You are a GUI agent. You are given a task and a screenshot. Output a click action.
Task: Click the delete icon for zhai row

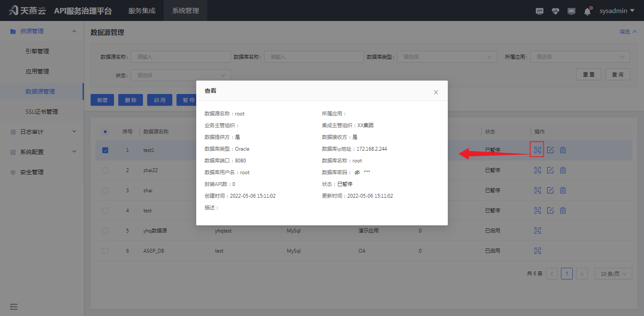(x=563, y=190)
